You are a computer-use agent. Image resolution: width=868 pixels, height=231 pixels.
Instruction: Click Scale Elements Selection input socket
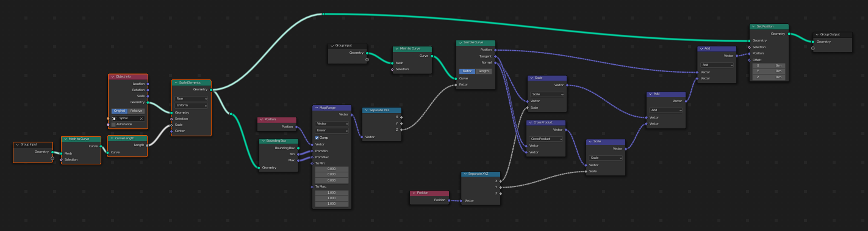tap(171, 119)
